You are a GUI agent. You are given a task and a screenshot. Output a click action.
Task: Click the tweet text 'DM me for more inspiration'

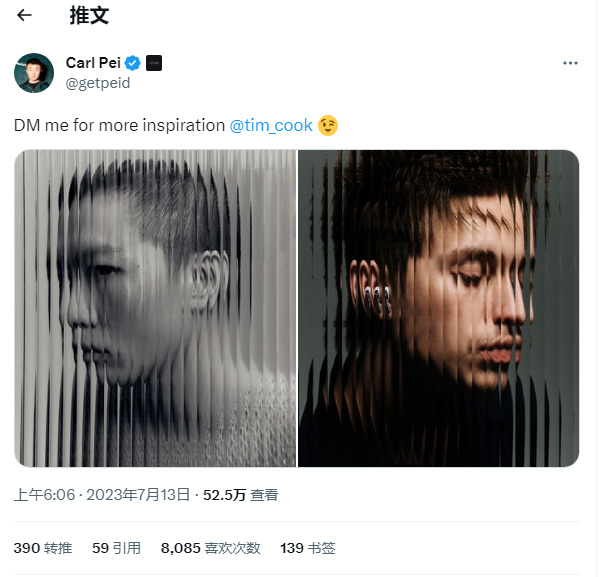pos(119,126)
